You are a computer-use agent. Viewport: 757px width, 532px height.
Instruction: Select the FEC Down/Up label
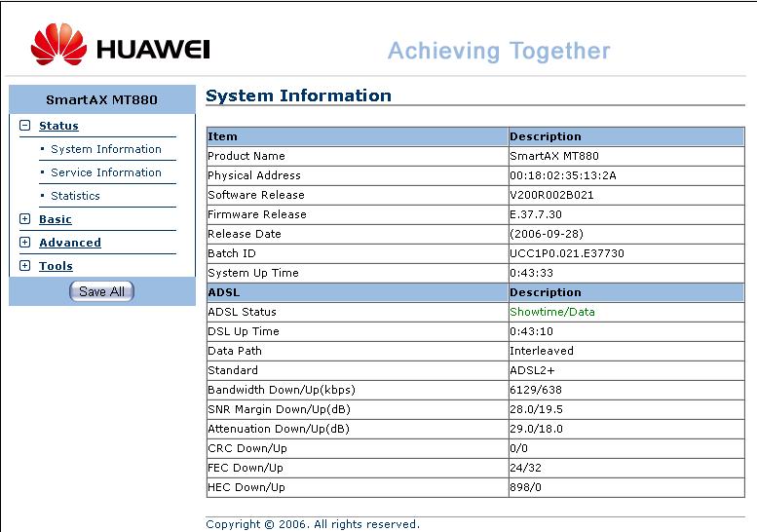246,468
